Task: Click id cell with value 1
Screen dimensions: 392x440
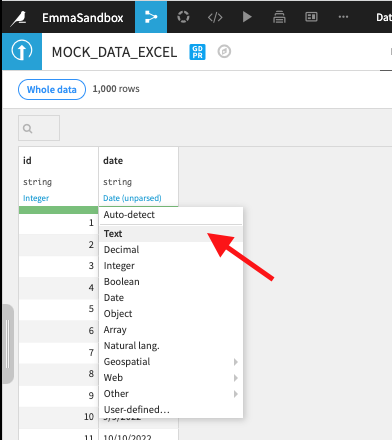Action: [58, 223]
